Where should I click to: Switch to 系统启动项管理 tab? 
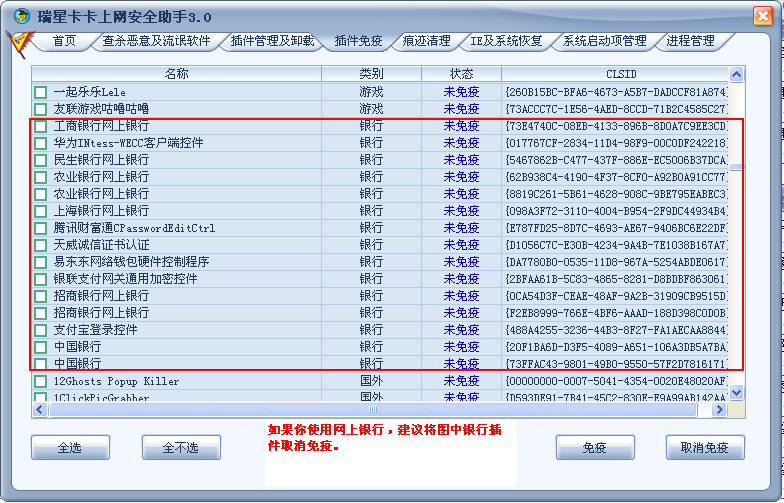pyautogui.click(x=604, y=41)
